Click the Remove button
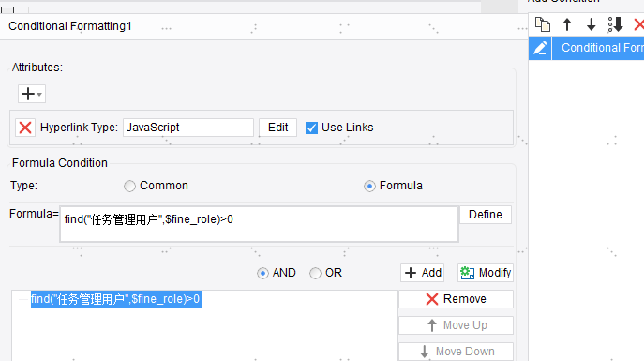644x361 pixels. (456, 299)
